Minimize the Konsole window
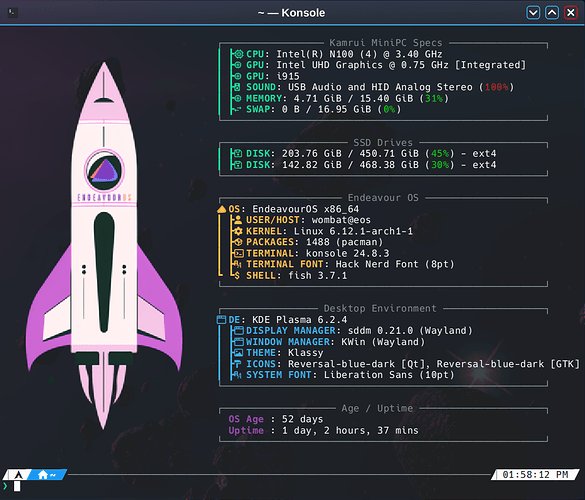 (x=533, y=13)
